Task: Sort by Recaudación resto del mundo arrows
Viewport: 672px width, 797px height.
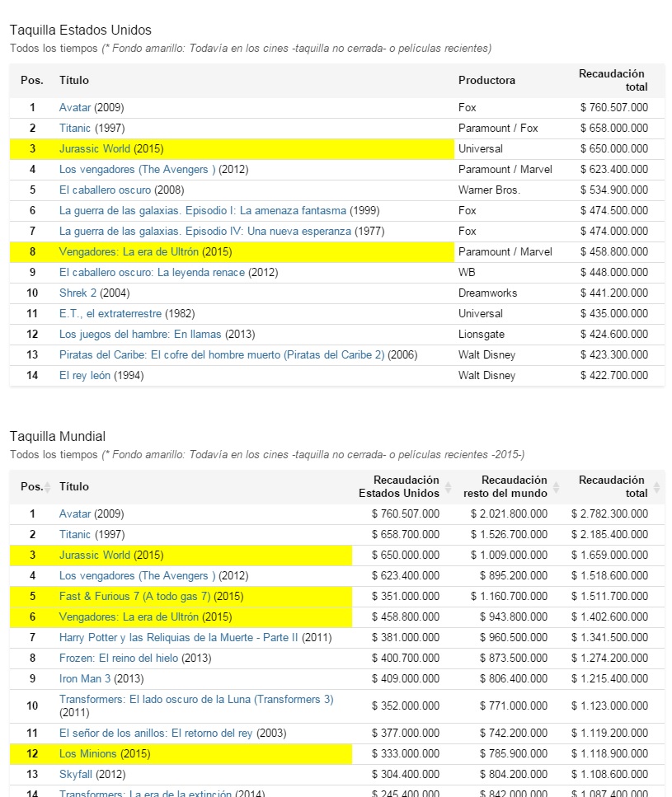Action: (556, 487)
